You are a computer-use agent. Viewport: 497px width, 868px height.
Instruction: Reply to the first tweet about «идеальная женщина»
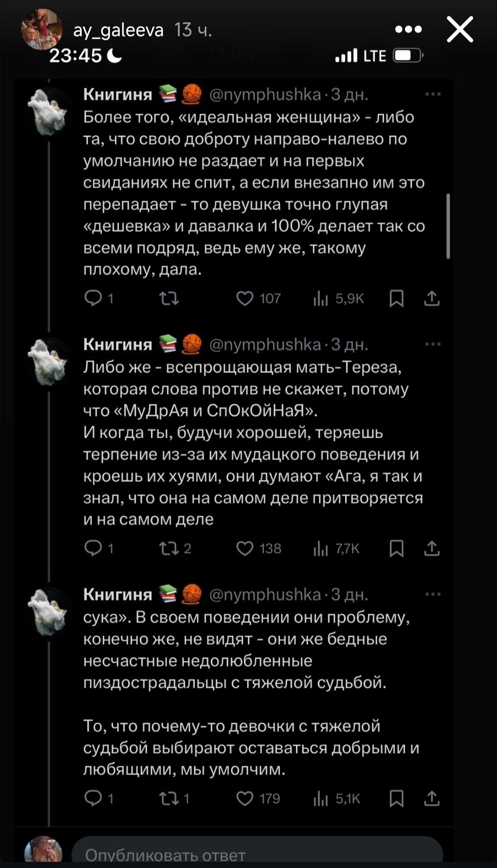[x=93, y=299]
